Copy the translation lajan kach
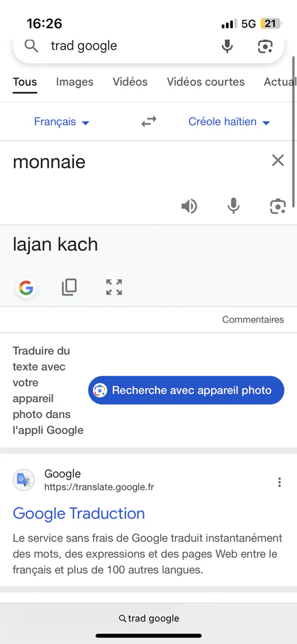Screen dimensions: 297x644 (x=69, y=287)
